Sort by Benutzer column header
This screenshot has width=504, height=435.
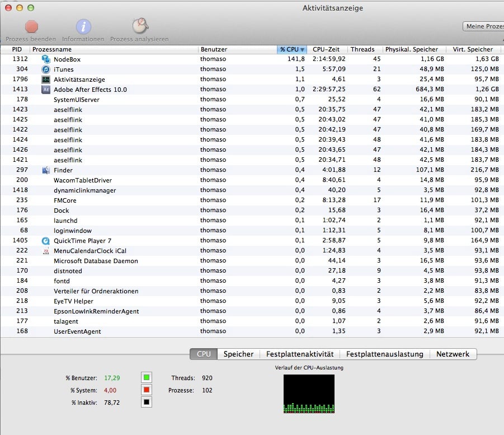[238, 49]
